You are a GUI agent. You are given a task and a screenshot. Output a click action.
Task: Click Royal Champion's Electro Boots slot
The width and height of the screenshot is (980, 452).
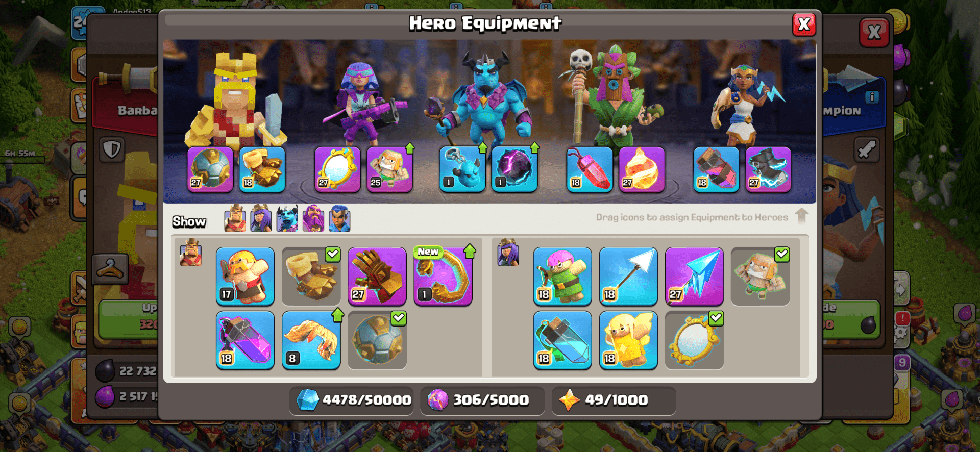[768, 169]
